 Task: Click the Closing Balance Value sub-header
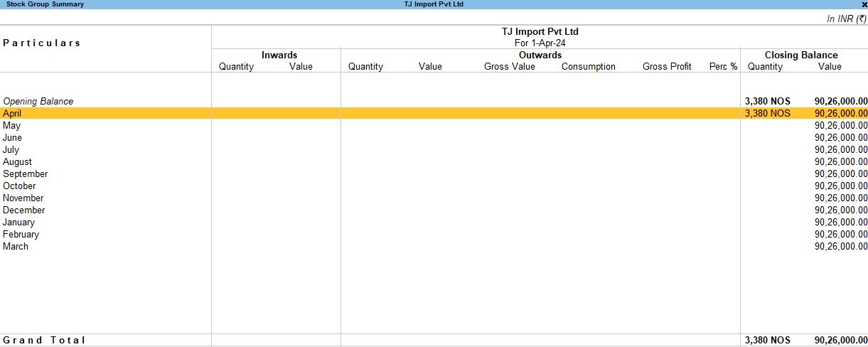coord(830,66)
